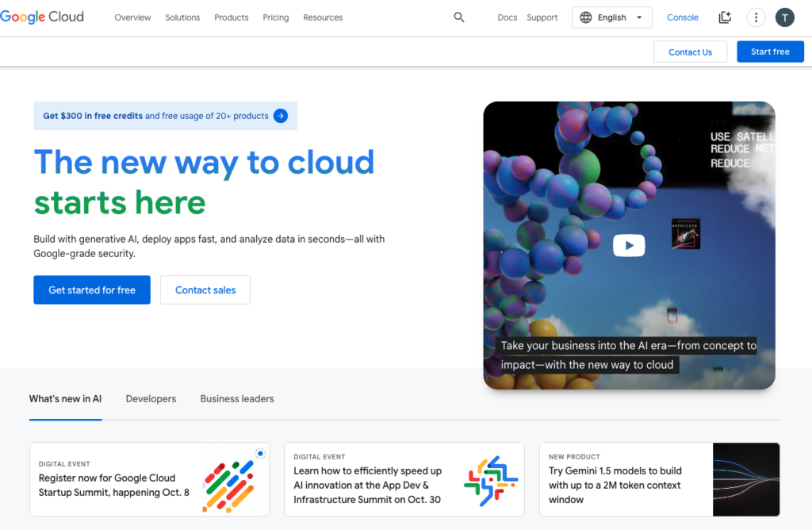Viewport: 812px width, 530px height.
Task: Open the Support link
Action: (542, 17)
